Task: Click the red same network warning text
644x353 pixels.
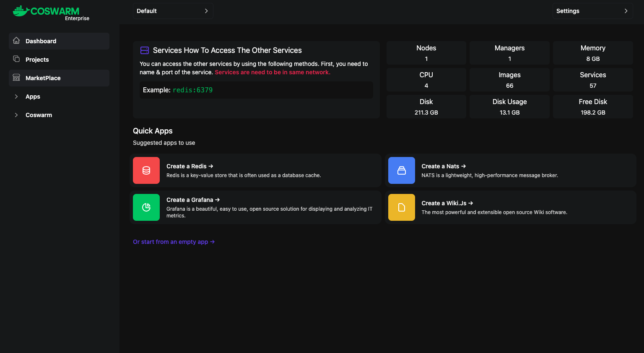Action: point(273,72)
